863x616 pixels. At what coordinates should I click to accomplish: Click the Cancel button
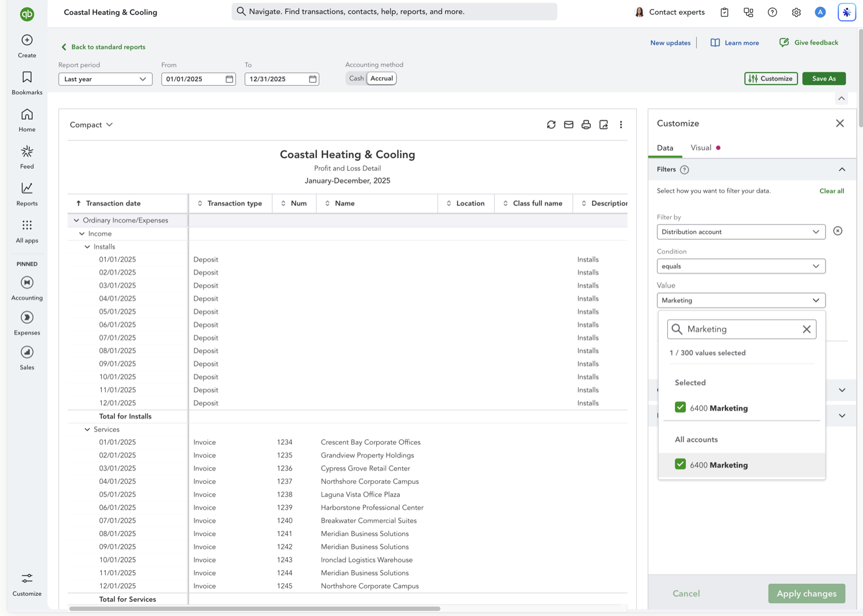pyautogui.click(x=686, y=594)
